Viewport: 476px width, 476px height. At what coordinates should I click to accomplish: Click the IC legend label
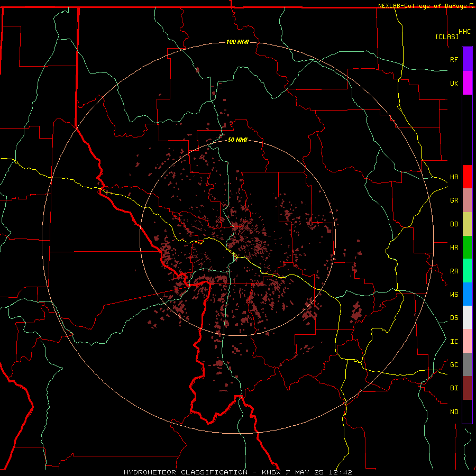pyautogui.click(x=454, y=342)
